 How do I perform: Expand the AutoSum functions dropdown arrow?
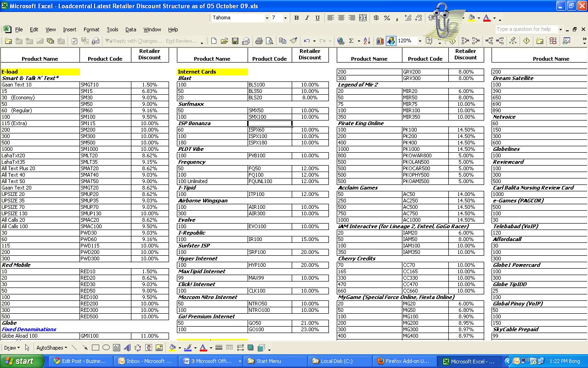[358, 41]
